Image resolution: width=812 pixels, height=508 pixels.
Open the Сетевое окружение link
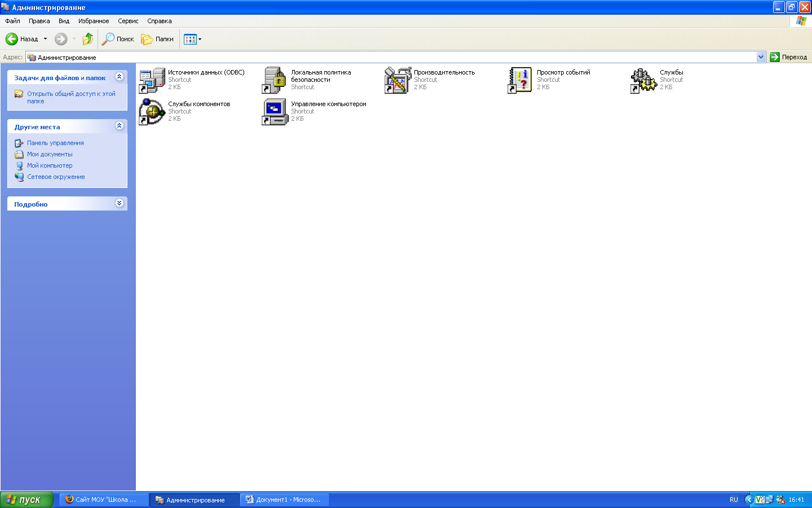coord(56,177)
